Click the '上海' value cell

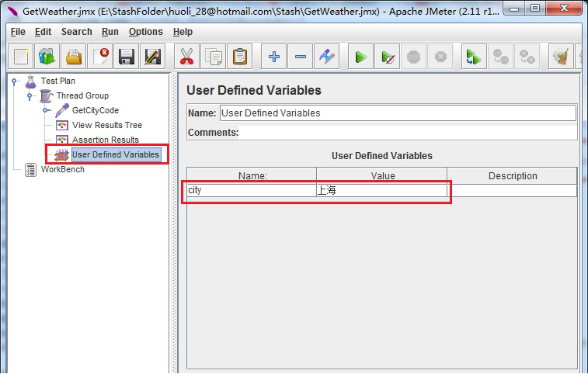[382, 190]
